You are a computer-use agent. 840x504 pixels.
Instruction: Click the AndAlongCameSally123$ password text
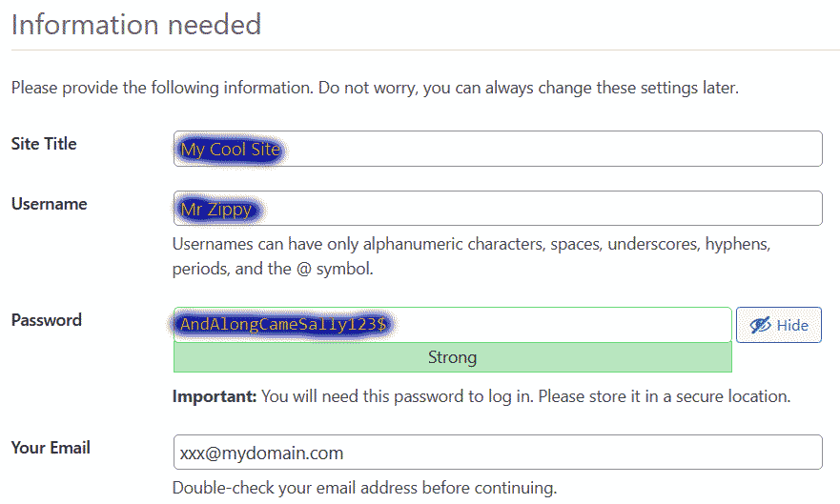(283, 324)
